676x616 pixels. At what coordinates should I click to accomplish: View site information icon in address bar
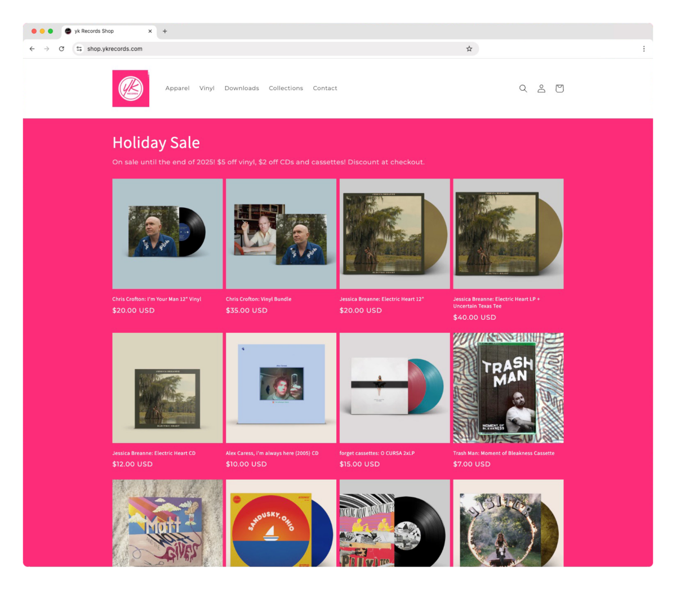click(79, 49)
